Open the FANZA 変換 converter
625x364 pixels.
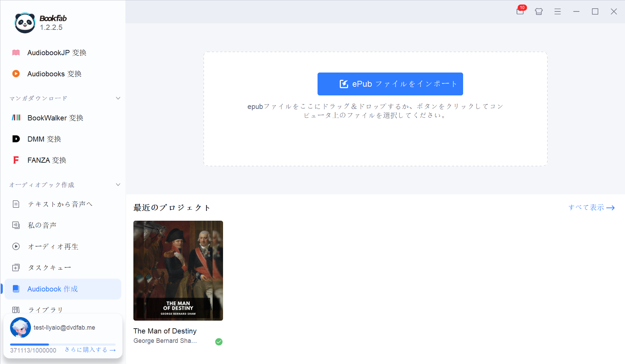click(47, 160)
